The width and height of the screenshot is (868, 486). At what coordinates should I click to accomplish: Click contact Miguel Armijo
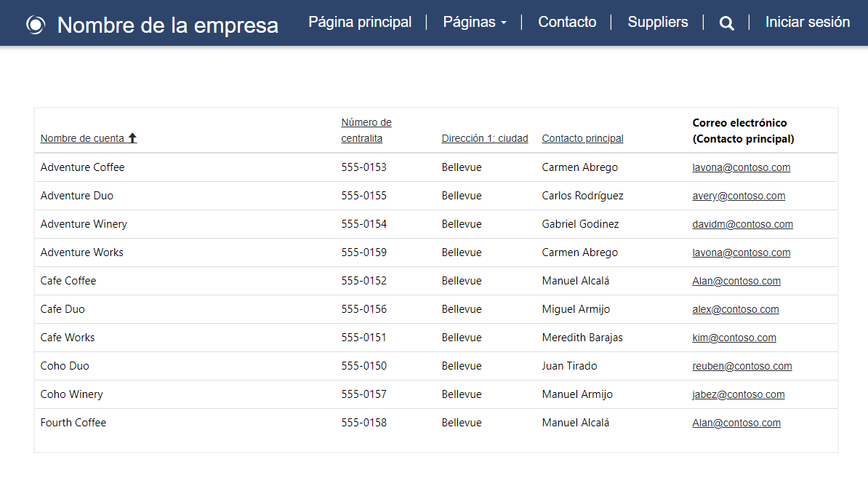(576, 309)
